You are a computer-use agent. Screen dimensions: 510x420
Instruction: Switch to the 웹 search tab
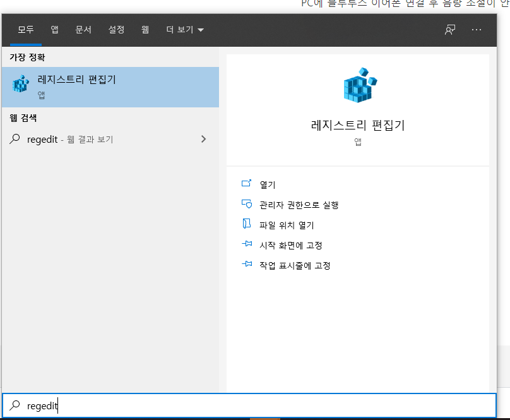click(x=145, y=30)
